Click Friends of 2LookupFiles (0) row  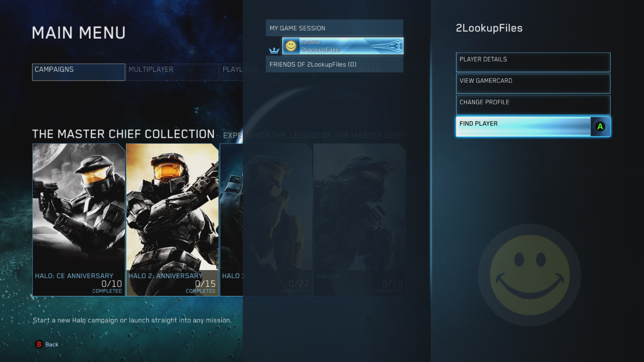coord(334,64)
